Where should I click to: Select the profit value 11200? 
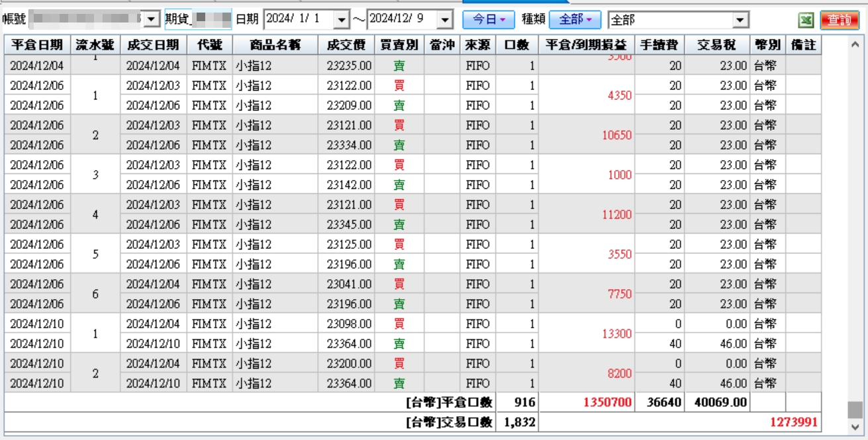coord(617,214)
